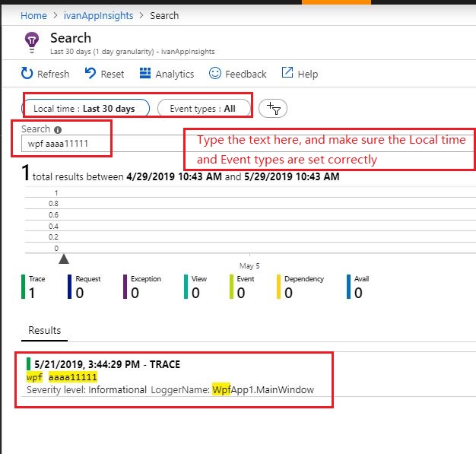This screenshot has width=476, height=454.
Task: Click the highlighted aaaa11111 message text
Action: (73, 377)
